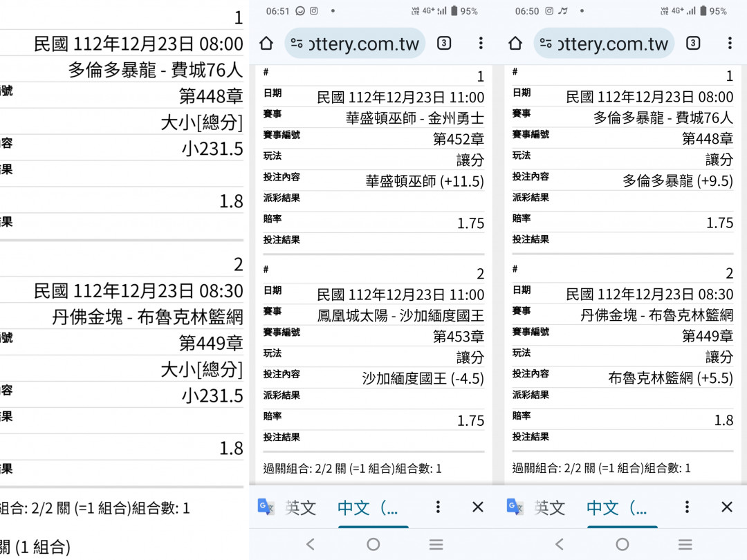Close translate bar in right phone
This screenshot has width=747, height=560.
pos(727,507)
